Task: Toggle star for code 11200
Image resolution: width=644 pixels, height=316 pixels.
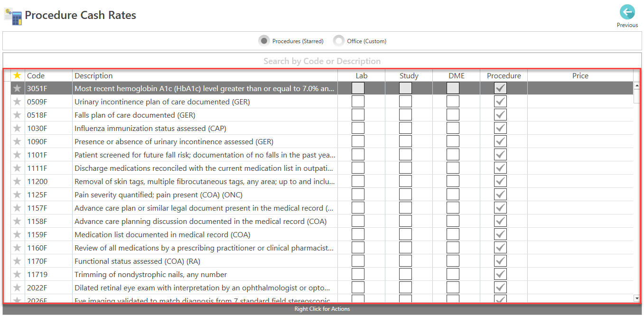Action: 18,181
